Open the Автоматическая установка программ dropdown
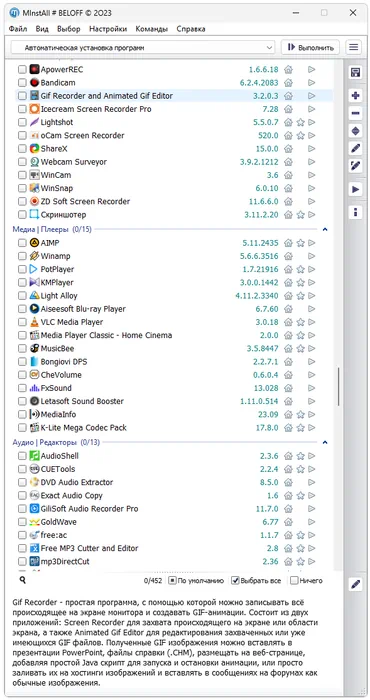The image size is (370, 700). point(143,47)
